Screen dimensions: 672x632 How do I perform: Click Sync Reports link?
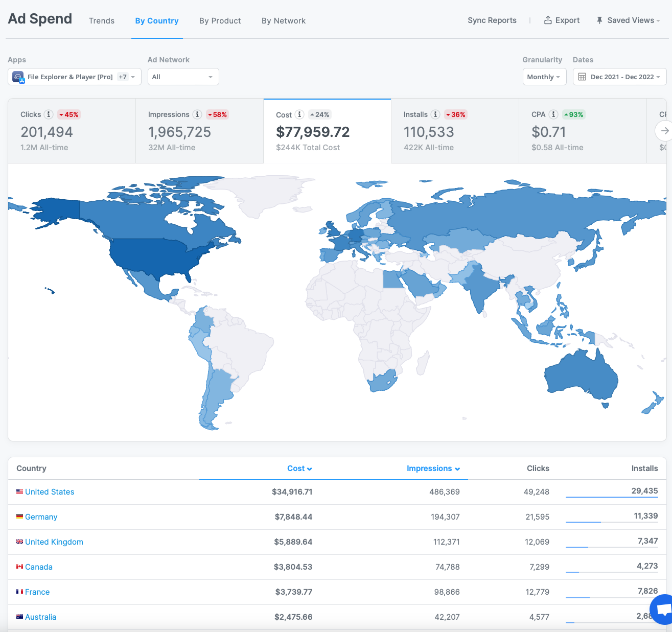[x=492, y=20]
